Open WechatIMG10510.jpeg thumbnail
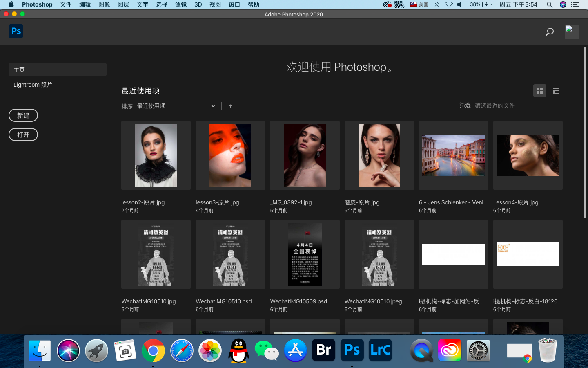Image resolution: width=588 pixels, height=368 pixels. point(379,254)
